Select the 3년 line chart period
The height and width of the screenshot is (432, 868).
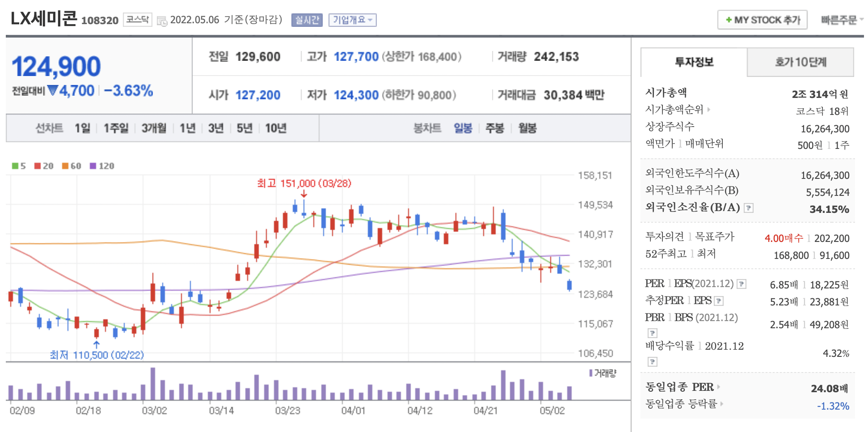click(216, 128)
